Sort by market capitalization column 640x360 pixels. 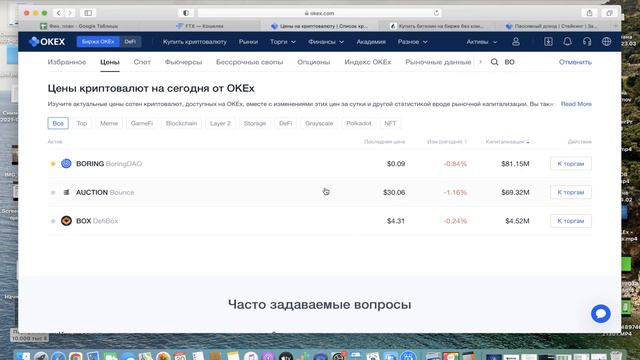tap(507, 142)
